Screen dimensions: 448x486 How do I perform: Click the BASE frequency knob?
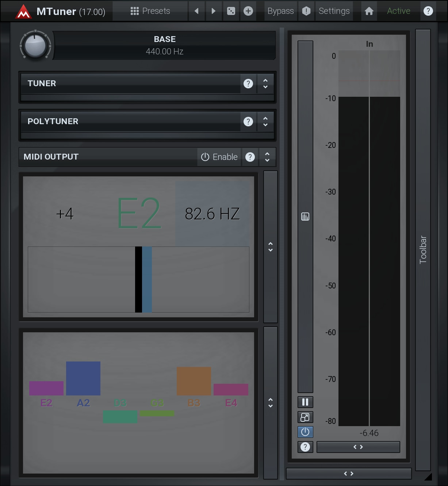click(x=35, y=46)
